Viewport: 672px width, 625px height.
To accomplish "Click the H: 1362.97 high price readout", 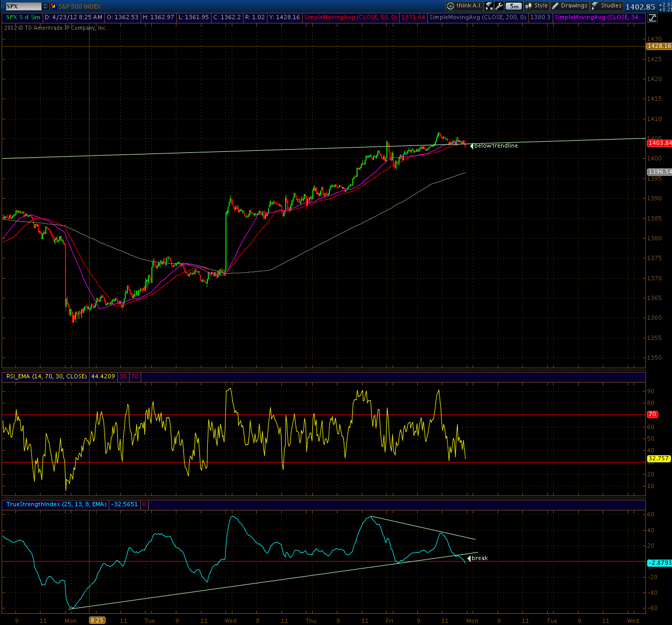I will [x=158, y=18].
